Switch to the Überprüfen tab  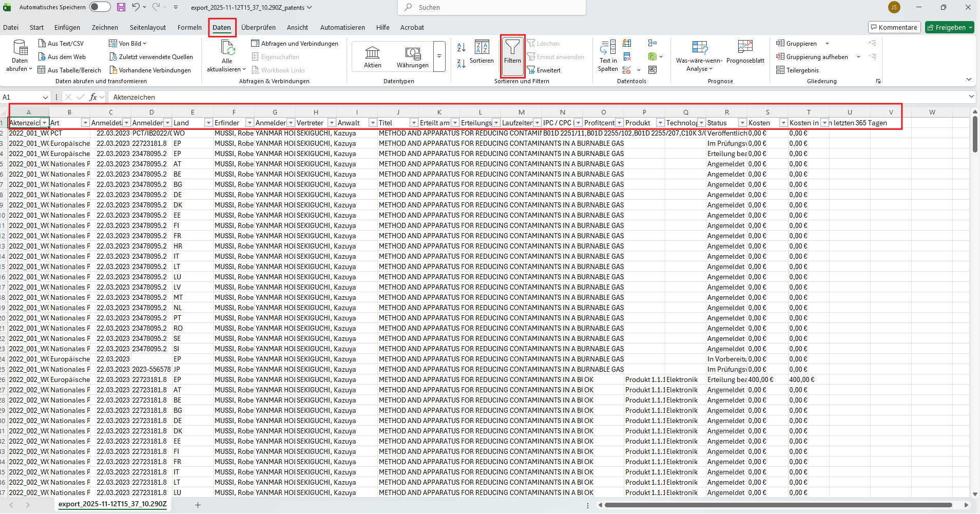click(258, 28)
